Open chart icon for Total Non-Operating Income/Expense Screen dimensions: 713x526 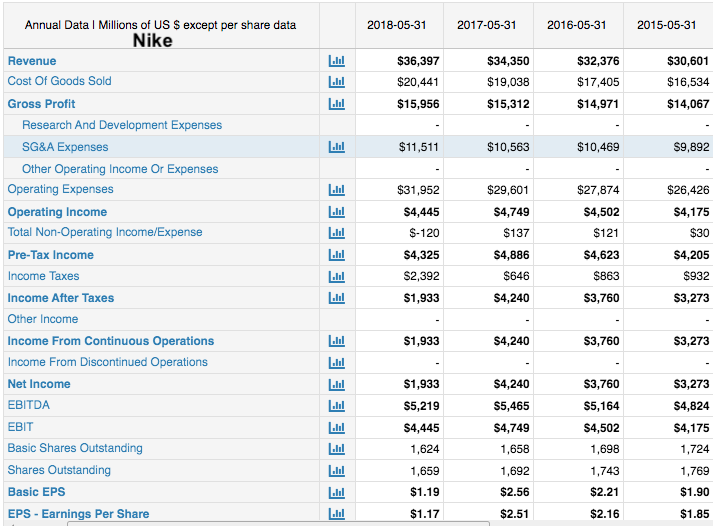click(336, 233)
